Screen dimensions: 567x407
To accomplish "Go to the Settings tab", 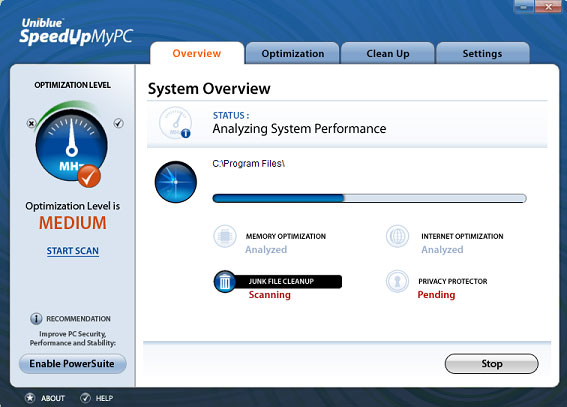I will [x=483, y=53].
